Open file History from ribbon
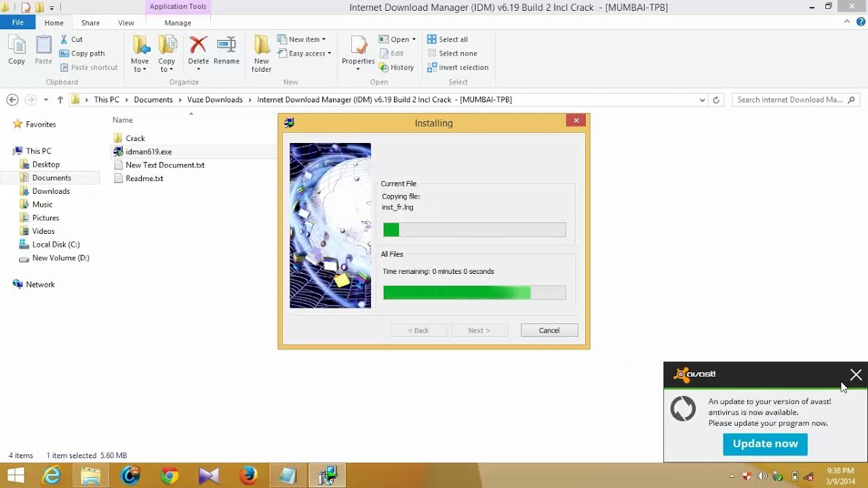Screen dimensions: 868x488 pyautogui.click(x=397, y=67)
